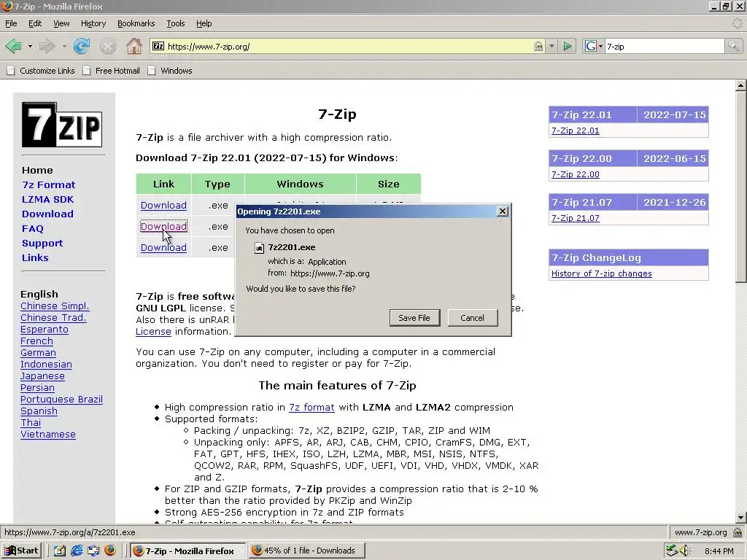
Task: Open the History menu
Action: tap(93, 23)
